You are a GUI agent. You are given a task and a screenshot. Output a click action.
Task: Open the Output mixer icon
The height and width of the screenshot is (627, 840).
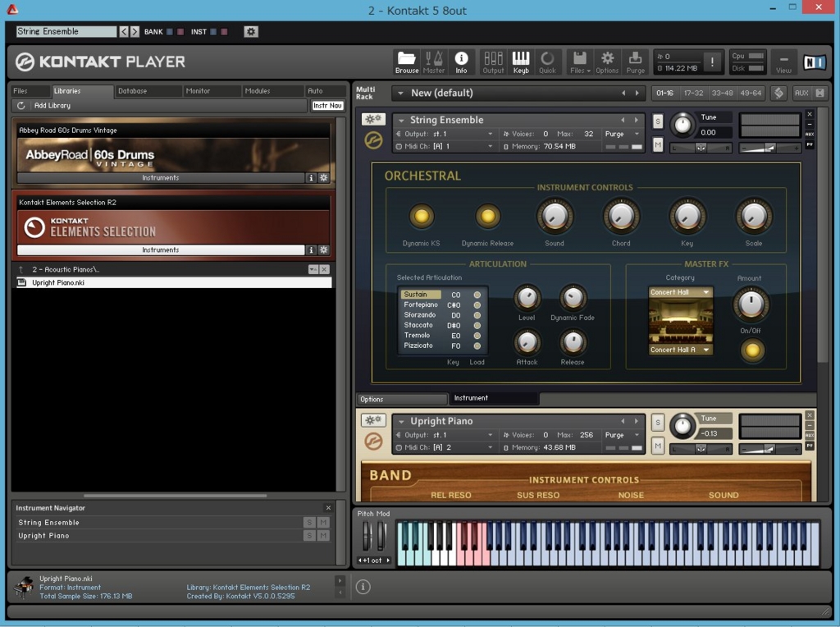pyautogui.click(x=493, y=62)
